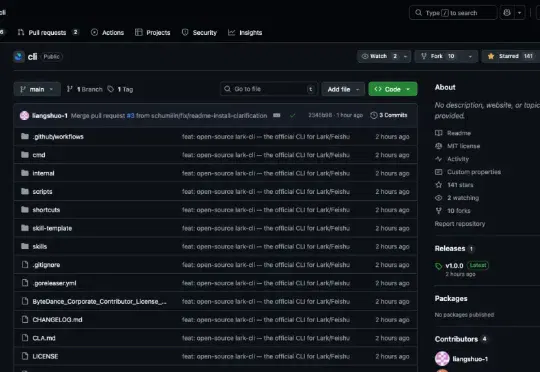Open the liangshuo-1 contributor name link
Screen dimensions: 540x372
pyautogui.click(x=470, y=359)
